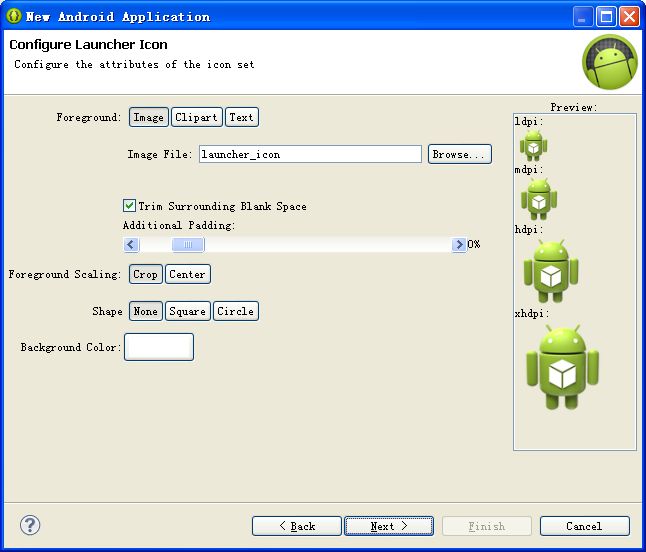Click the Android robot wizard banner icon
Screen dimensions: 646x552
pos(610,62)
